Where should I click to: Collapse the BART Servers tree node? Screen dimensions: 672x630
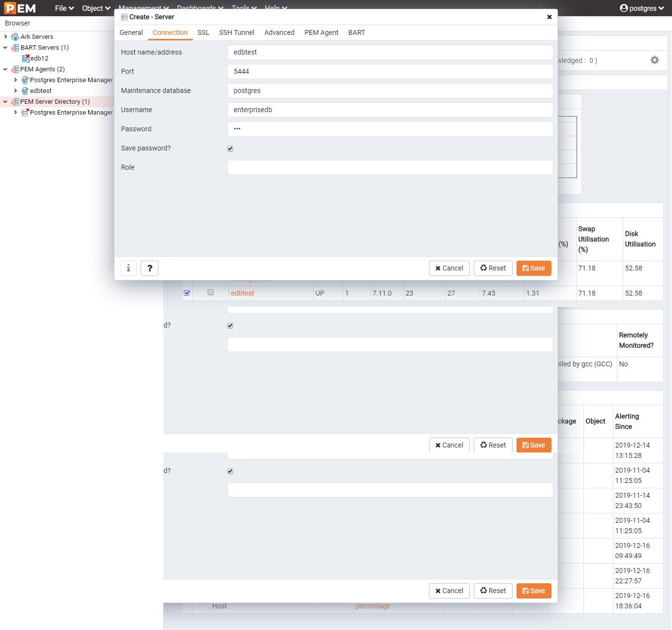click(x=5, y=48)
